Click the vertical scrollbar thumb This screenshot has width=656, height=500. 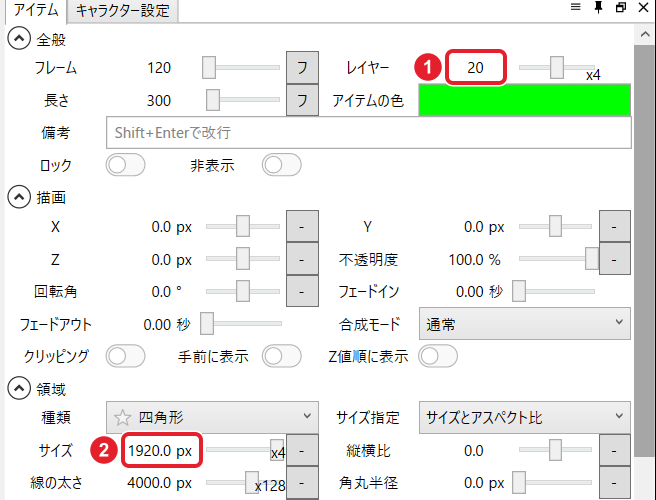tap(645, 251)
